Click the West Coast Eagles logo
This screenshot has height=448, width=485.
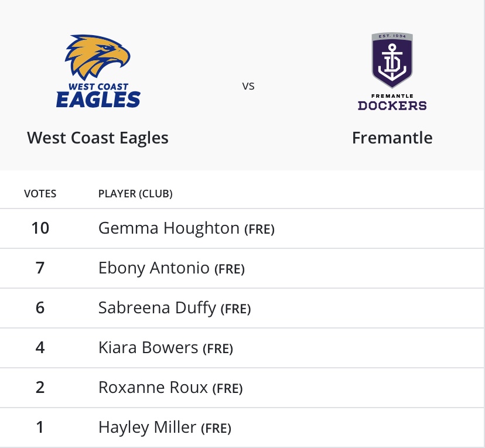click(x=98, y=71)
